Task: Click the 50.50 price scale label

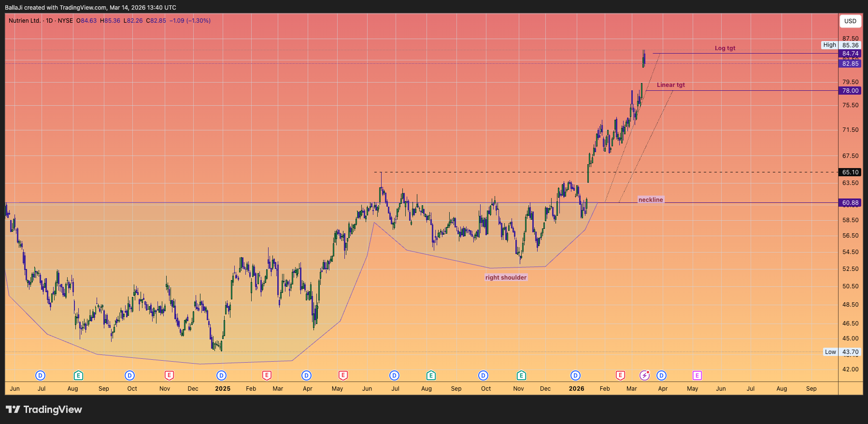Action: pos(850,286)
